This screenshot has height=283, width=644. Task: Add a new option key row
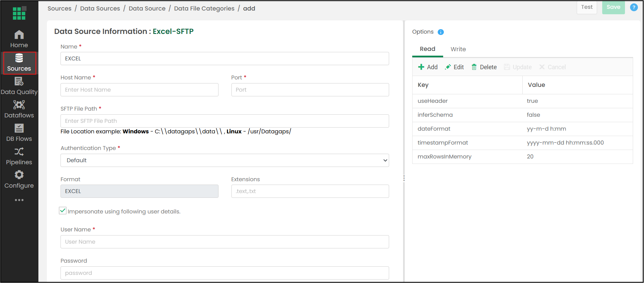(x=428, y=67)
